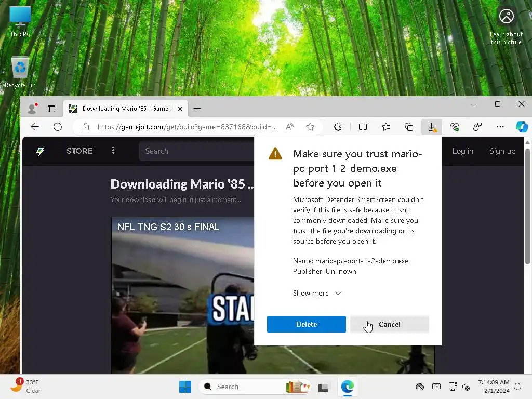Open Browser essentials heart icon
The width and height of the screenshot is (532, 399).
click(x=455, y=127)
